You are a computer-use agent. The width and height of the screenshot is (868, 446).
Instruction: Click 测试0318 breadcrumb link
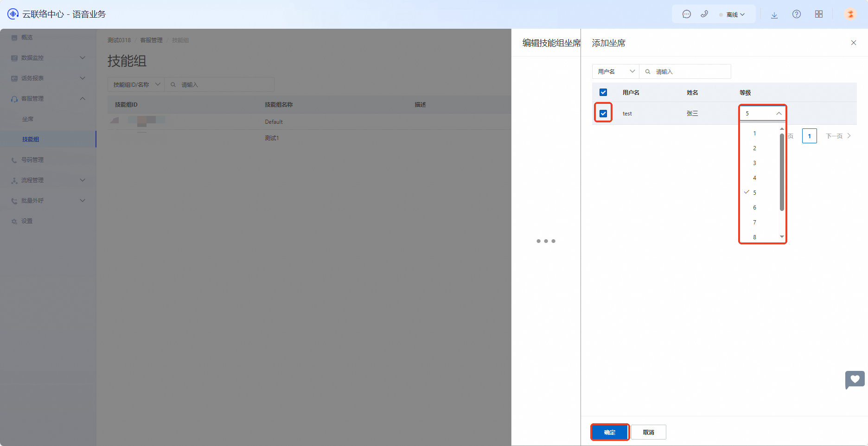click(x=119, y=40)
